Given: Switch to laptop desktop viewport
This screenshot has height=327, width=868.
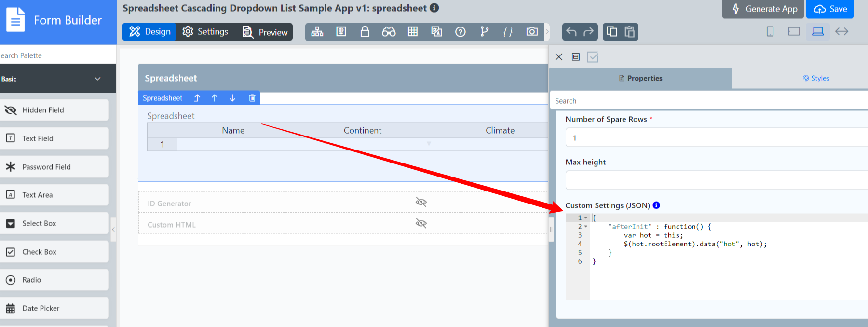Looking at the screenshot, I should (818, 31).
